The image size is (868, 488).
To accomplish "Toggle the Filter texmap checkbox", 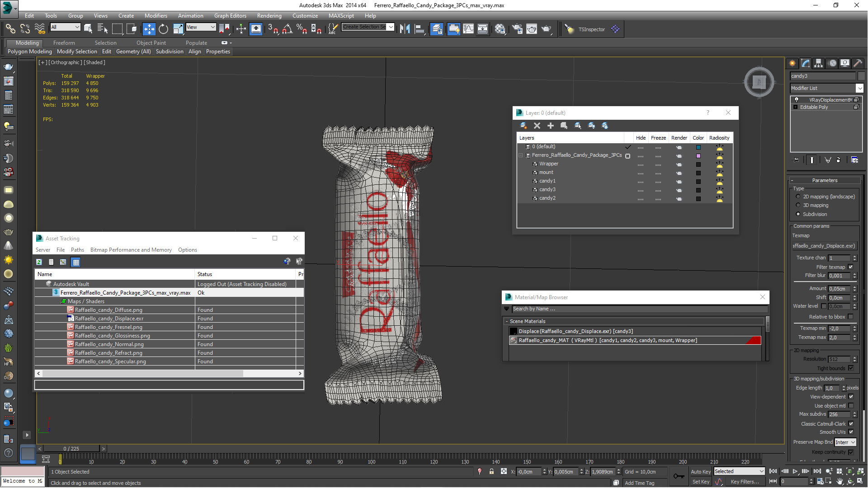I will (x=850, y=267).
